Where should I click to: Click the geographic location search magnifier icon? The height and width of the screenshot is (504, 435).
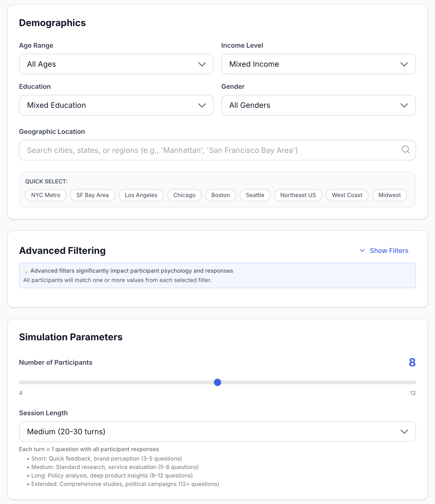[405, 149]
